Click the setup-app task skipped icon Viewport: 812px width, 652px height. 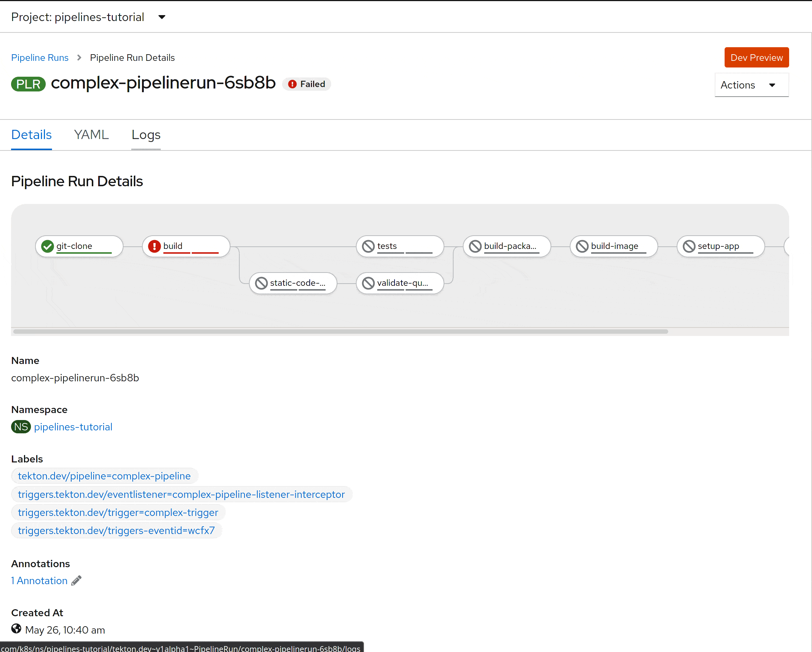[x=689, y=246]
